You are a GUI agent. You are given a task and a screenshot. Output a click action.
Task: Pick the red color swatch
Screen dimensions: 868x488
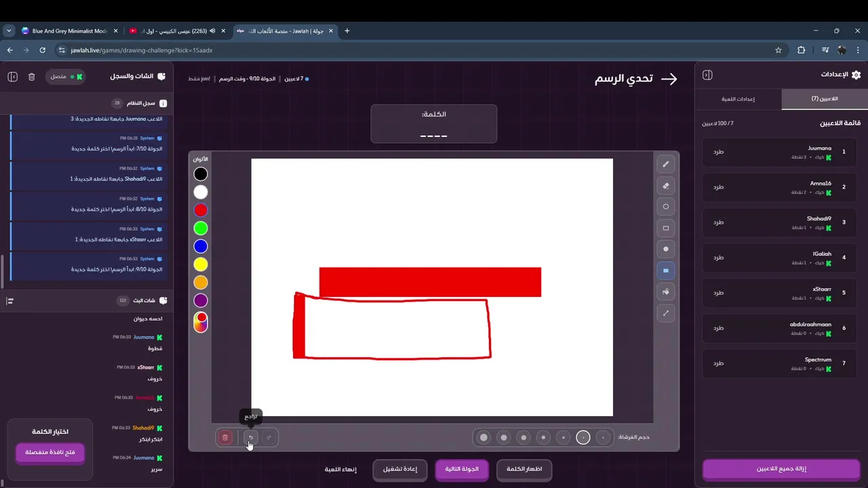pyautogui.click(x=201, y=210)
